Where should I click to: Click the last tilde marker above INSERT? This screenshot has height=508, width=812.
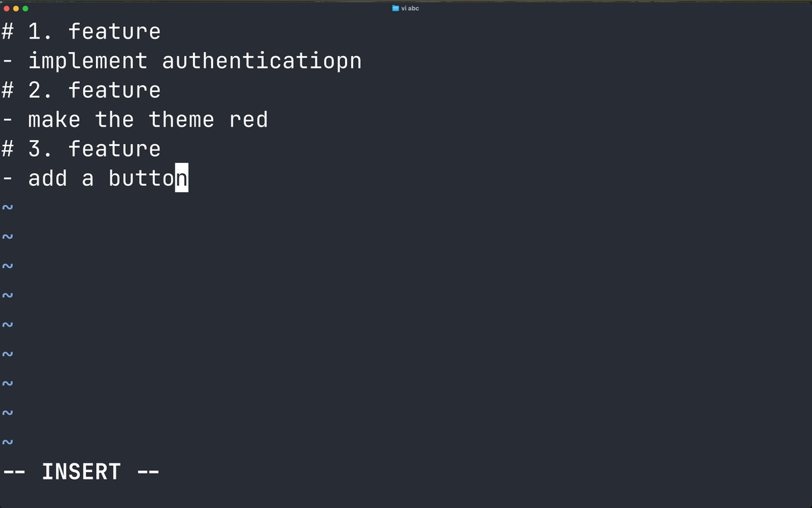tap(7, 442)
